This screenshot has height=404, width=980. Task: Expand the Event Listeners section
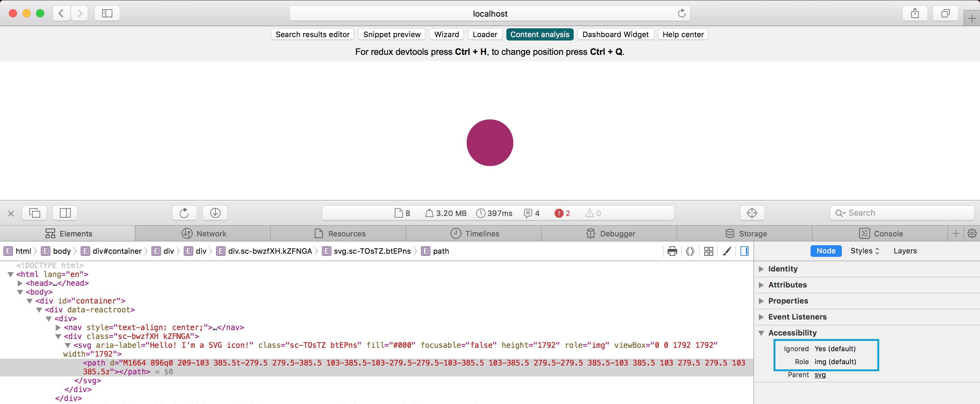(797, 316)
